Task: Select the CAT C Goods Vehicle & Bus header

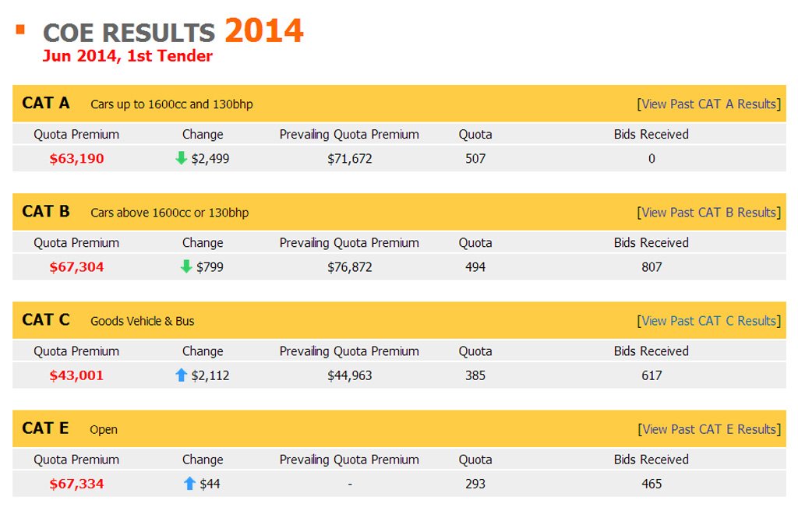Action: point(108,320)
